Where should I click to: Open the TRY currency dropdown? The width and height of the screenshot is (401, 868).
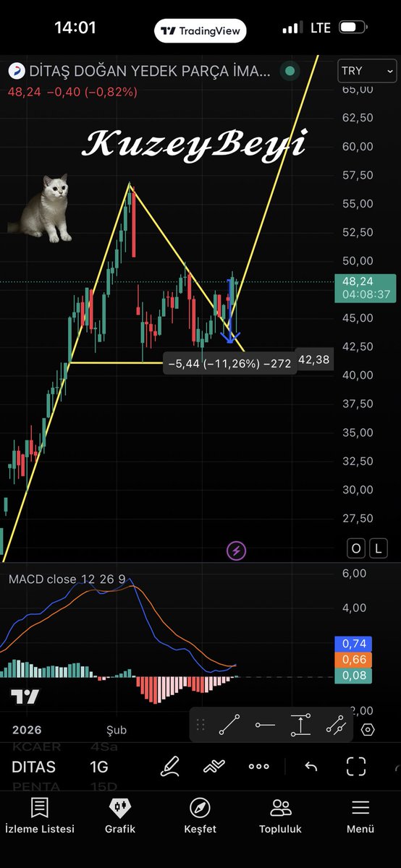367,71
